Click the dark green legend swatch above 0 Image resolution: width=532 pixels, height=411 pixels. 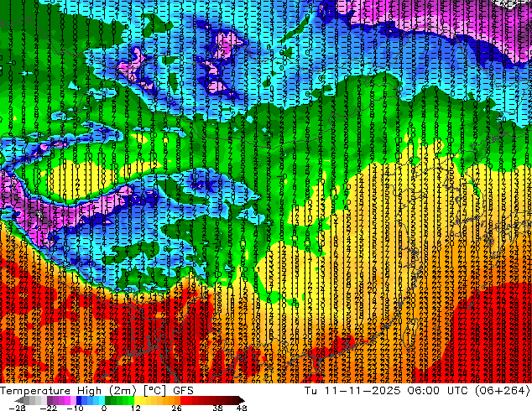click(107, 400)
